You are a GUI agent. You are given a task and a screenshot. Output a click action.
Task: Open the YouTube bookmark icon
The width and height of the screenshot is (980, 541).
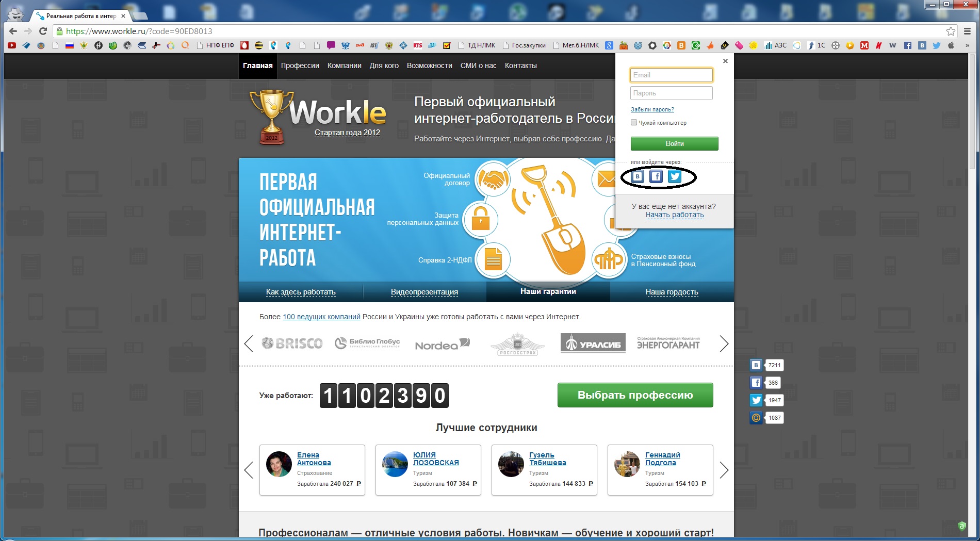[12, 45]
